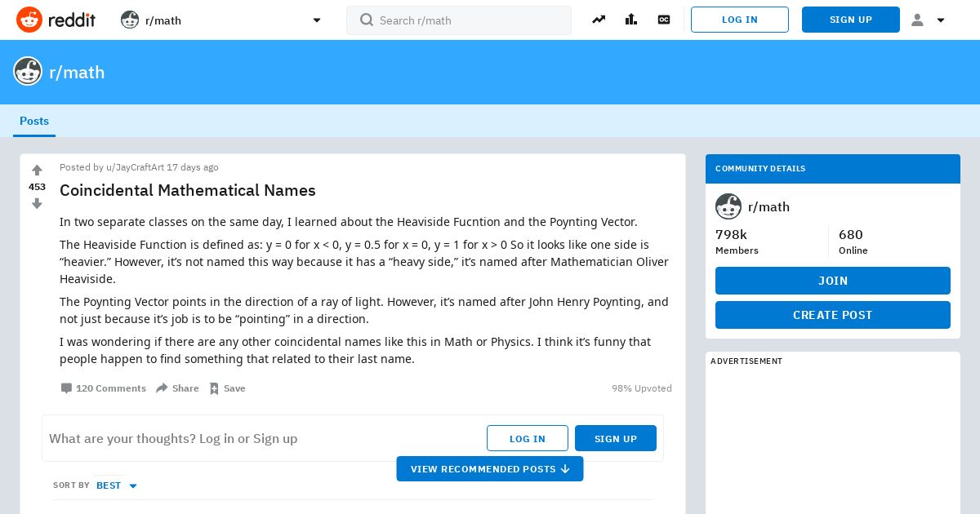Screen dimensions: 980x514
Task: View Recommended Posts button
Action: [490, 469]
